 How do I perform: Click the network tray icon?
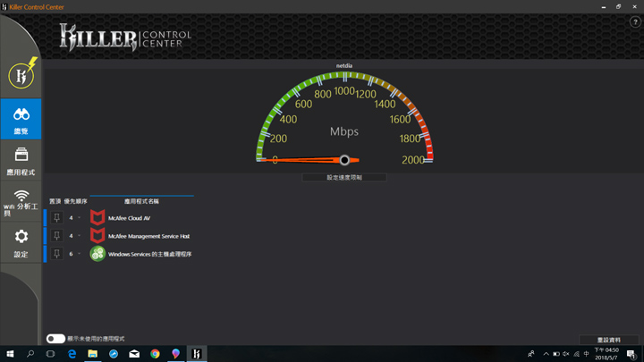(576, 354)
